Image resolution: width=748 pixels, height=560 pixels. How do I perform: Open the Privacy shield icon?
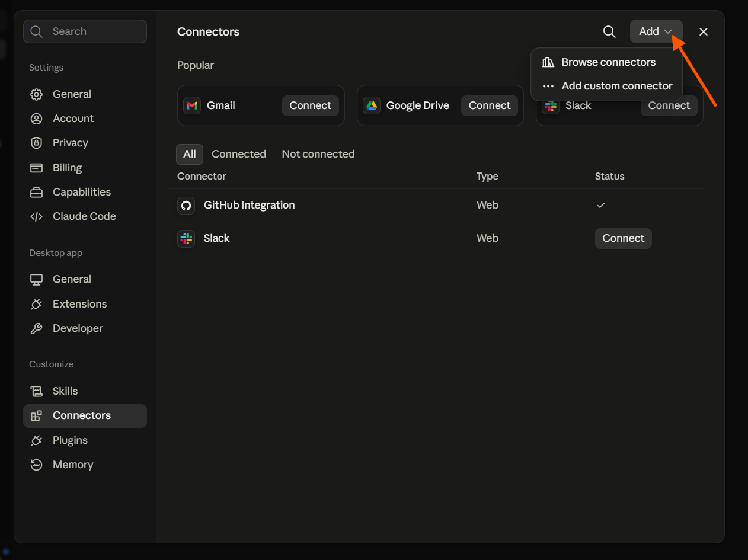click(36, 143)
